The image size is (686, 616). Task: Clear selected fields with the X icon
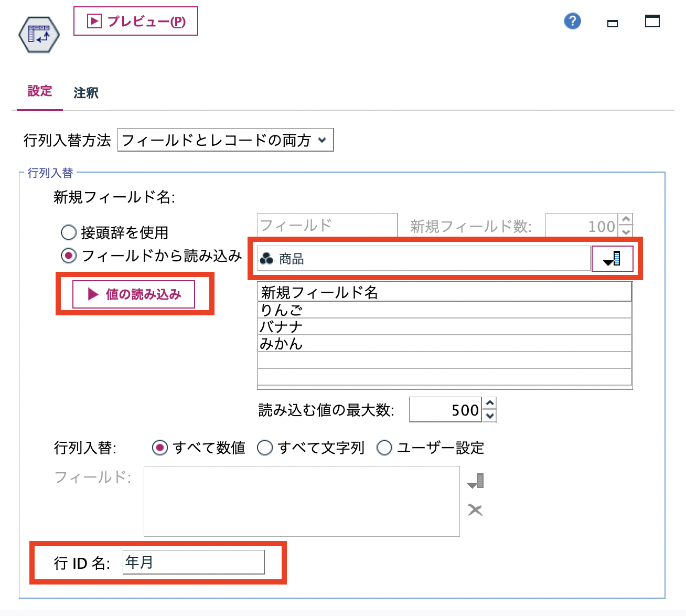475,510
